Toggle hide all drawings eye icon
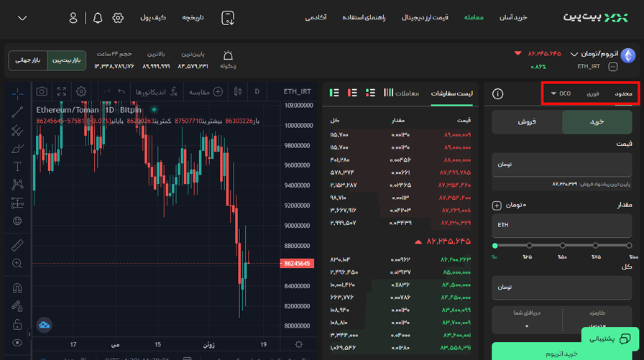 point(17,343)
